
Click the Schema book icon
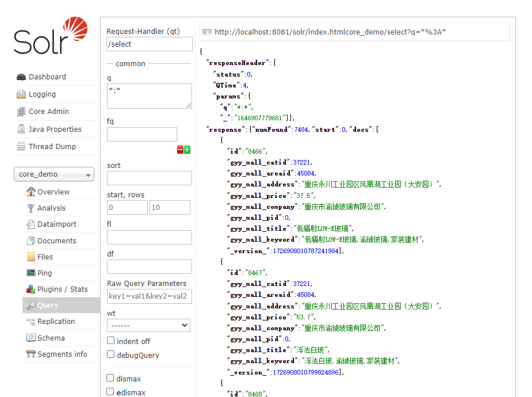point(31,338)
